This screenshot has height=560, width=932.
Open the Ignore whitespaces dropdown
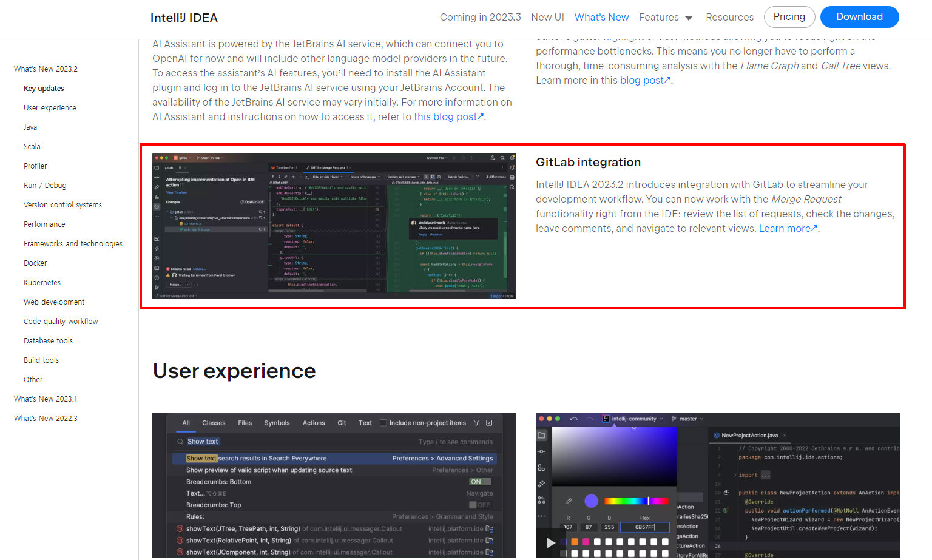pyautogui.click(x=365, y=177)
